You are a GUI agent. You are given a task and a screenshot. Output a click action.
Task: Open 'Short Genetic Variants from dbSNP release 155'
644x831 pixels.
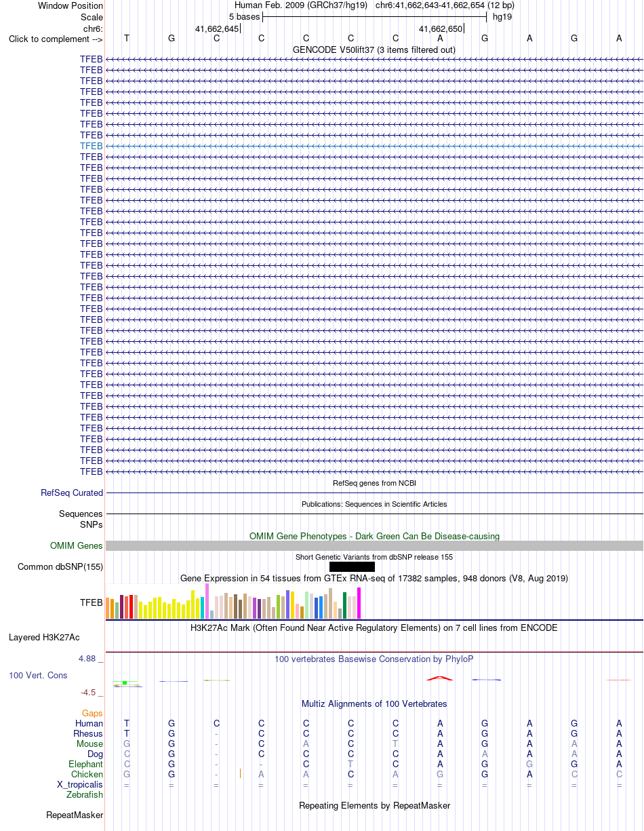[x=374, y=557]
